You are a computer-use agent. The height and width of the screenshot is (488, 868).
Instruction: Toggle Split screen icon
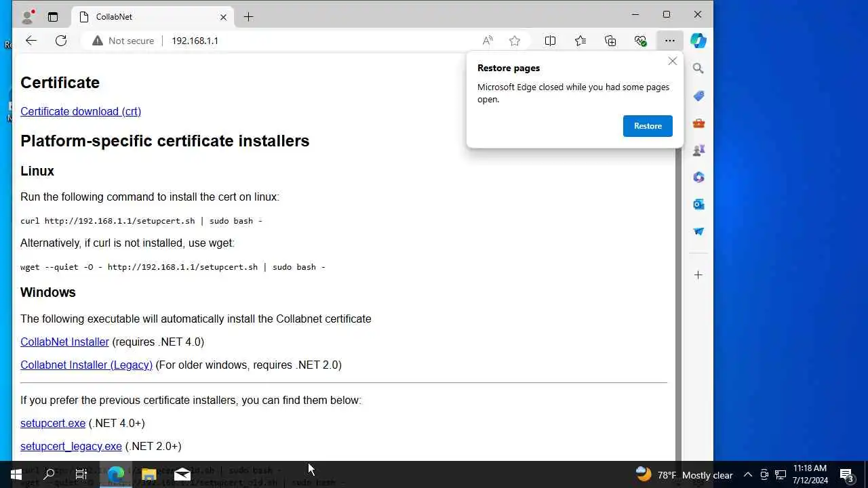click(550, 41)
